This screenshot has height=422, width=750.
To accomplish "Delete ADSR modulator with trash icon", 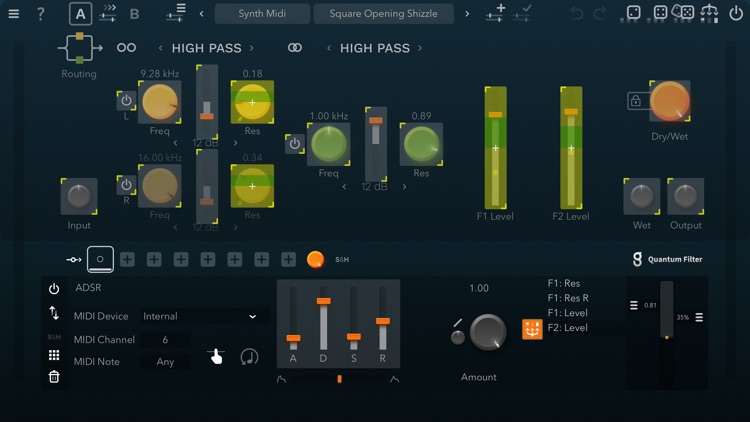I will point(54,377).
